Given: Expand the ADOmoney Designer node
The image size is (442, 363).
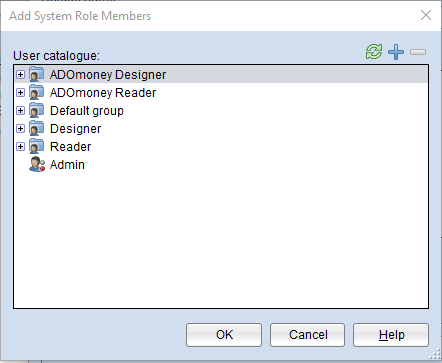Looking at the screenshot, I should 20,74.
